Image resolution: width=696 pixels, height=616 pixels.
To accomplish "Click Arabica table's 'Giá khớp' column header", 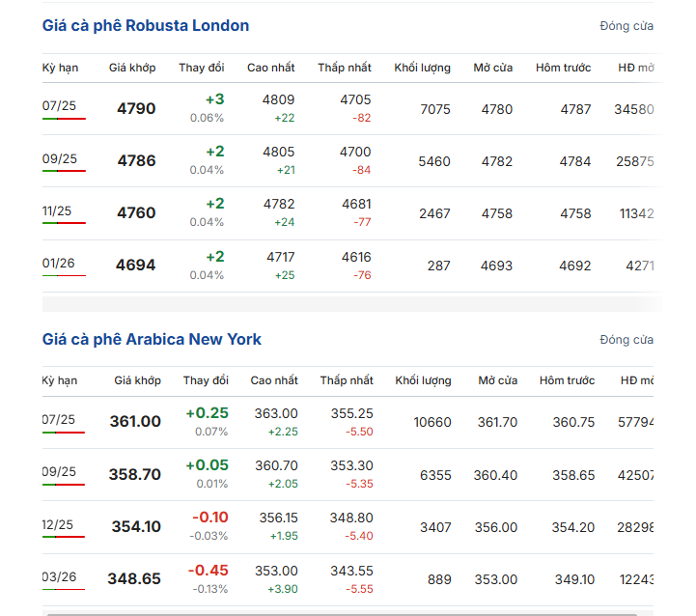I will tap(138, 380).
